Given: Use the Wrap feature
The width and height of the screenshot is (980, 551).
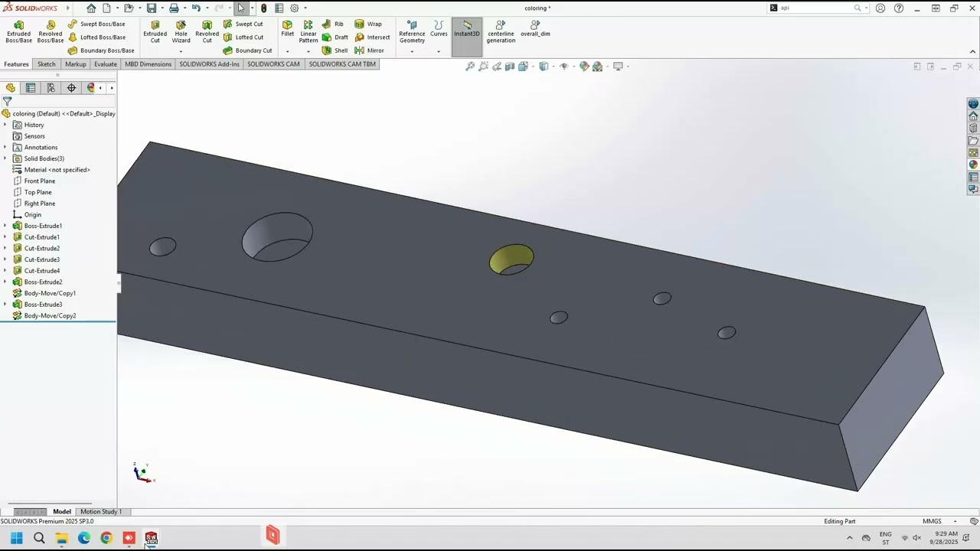Looking at the screenshot, I should click(368, 24).
